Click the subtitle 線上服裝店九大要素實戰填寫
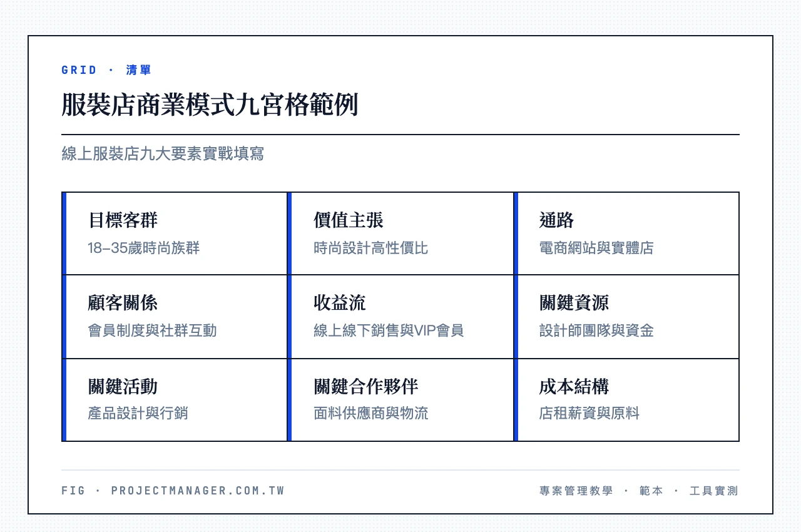 (163, 154)
